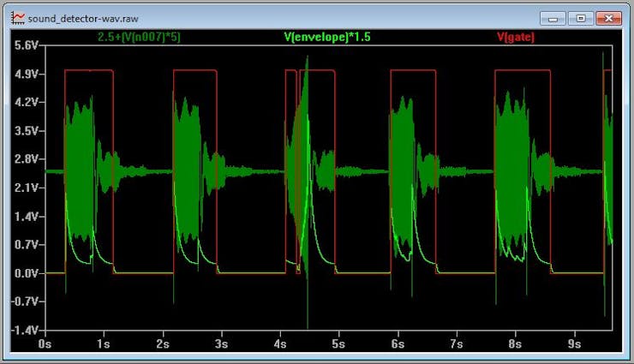Click the 9s time axis label
Image resolution: width=634 pixels, height=364 pixels.
tap(575, 343)
